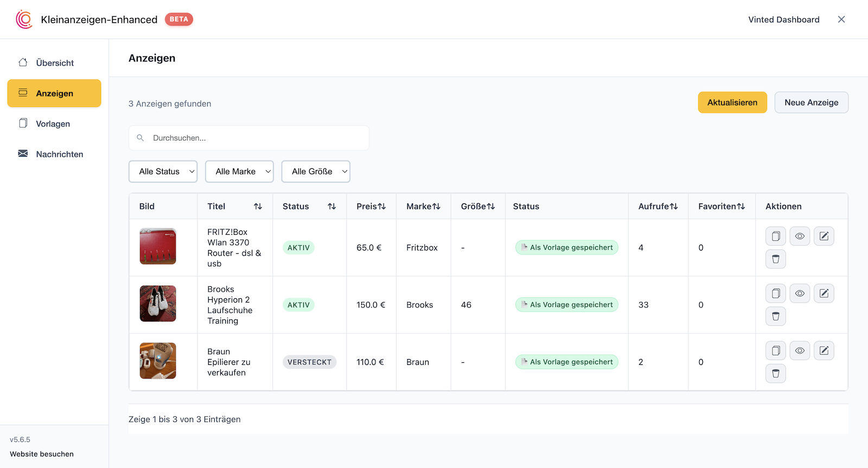Sort by the Status column next to Titel

coord(331,207)
